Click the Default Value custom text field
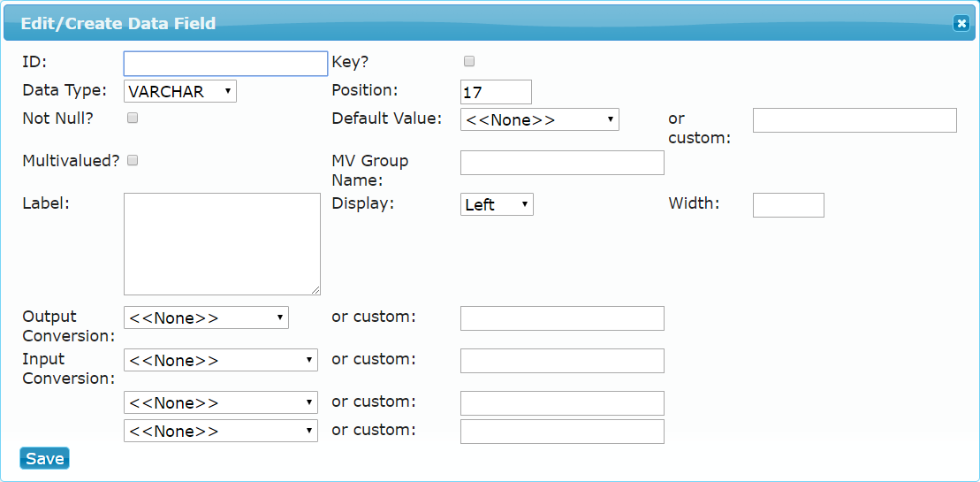 tap(855, 120)
